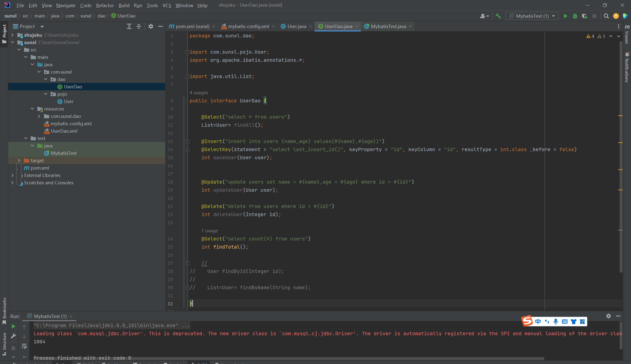Click the green Run button in toolbar
Screen dimensions: 631x364
click(565, 16)
